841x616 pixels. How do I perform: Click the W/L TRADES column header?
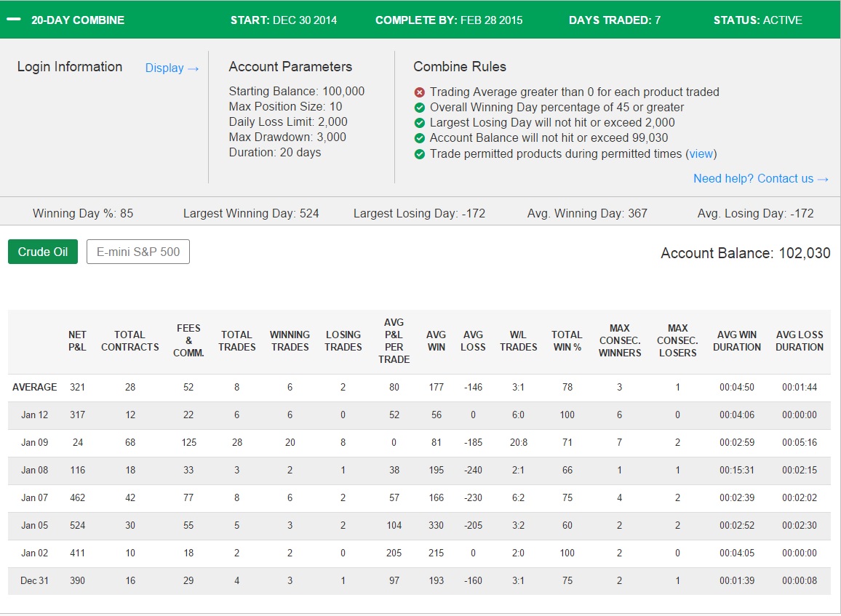pos(518,340)
